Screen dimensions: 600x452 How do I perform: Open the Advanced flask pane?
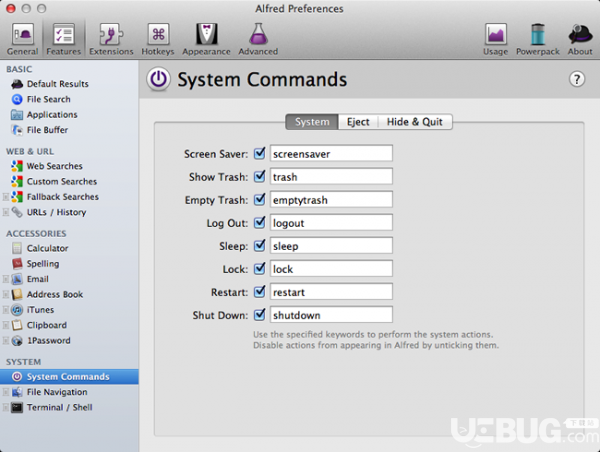[x=258, y=39]
